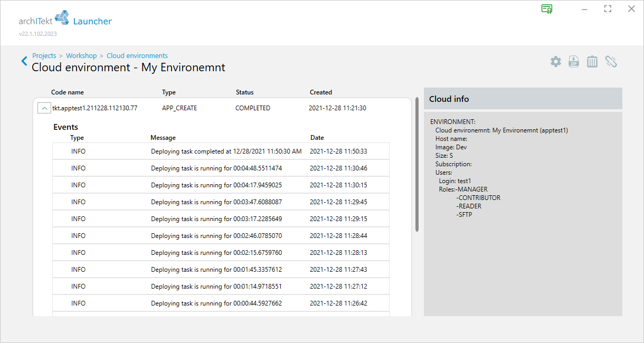Click event date 2021-12-28 11:28:13
The width and height of the screenshot is (644, 343).
pyautogui.click(x=338, y=253)
